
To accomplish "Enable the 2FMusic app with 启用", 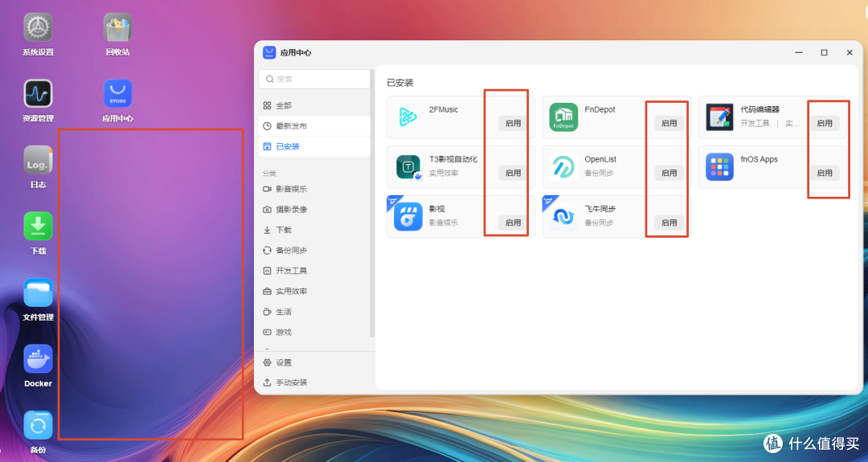I will click(513, 124).
